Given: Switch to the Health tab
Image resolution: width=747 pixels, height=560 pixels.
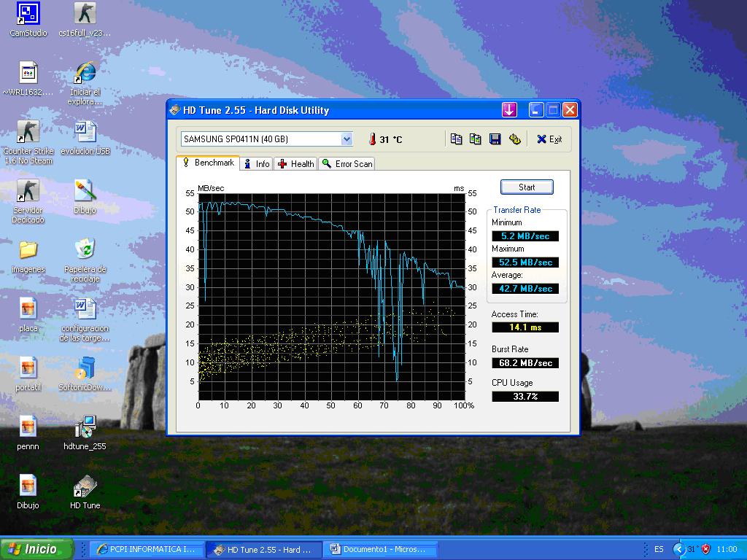Looking at the screenshot, I should (x=296, y=164).
